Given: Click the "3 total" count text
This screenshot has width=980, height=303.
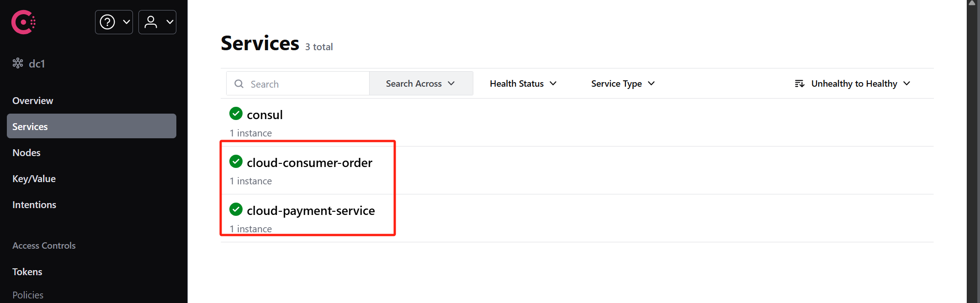Looking at the screenshot, I should pyautogui.click(x=319, y=47).
